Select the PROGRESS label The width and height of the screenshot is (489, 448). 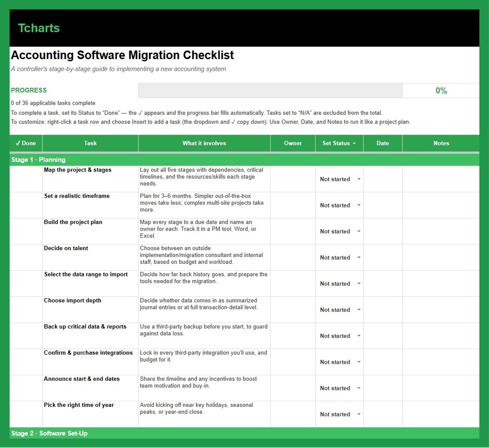pyautogui.click(x=29, y=90)
